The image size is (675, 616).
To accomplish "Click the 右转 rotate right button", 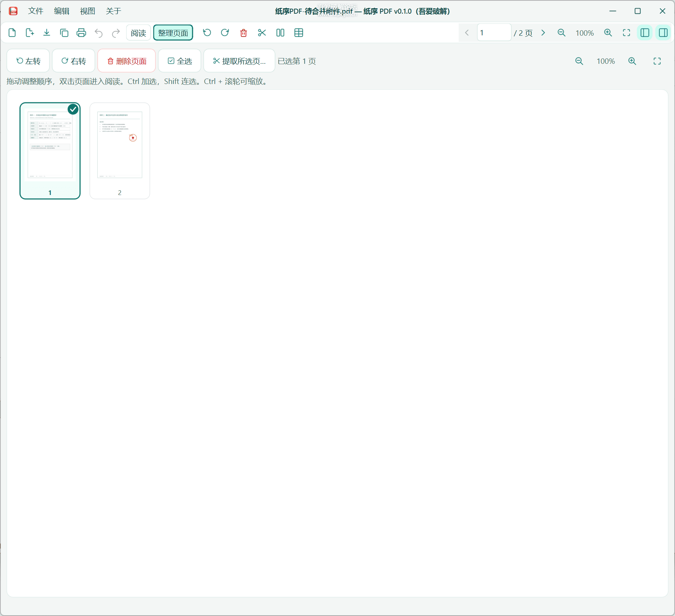I will point(74,61).
